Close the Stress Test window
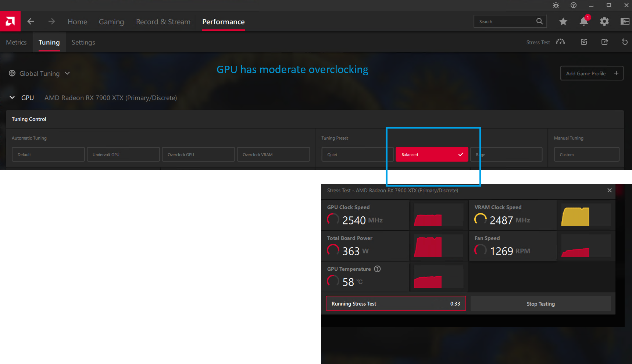Screen dimensions: 632x364 610,190
